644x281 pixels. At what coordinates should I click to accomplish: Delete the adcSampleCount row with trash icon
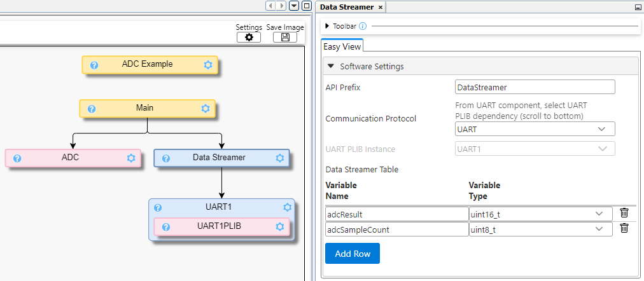click(624, 229)
